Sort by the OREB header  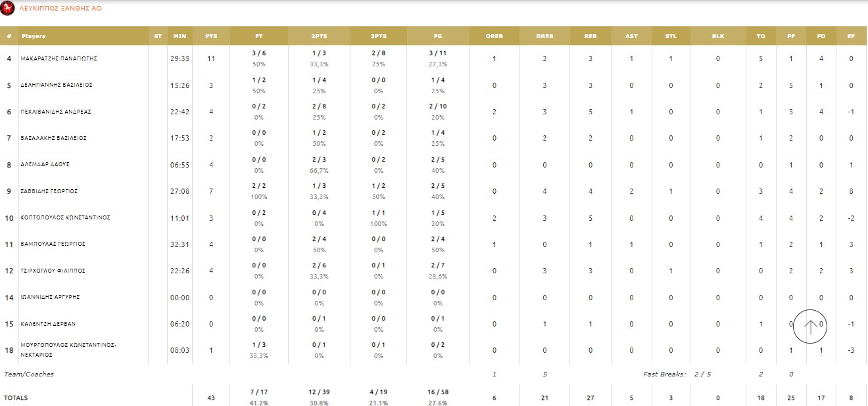click(494, 36)
